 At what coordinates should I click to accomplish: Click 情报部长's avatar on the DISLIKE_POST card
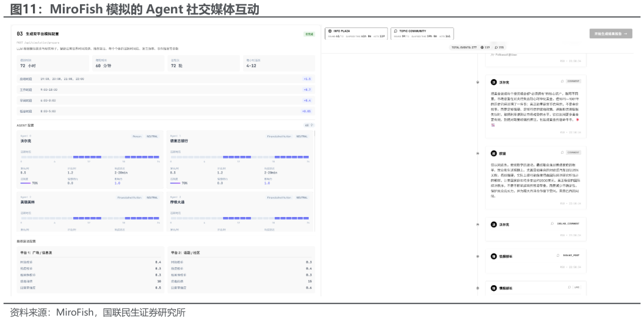coord(494,257)
